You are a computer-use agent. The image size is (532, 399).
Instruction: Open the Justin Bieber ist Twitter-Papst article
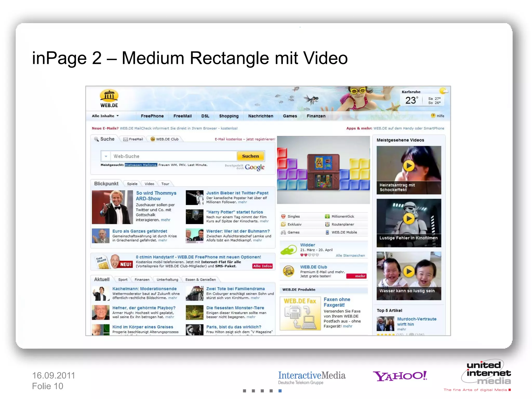237,193
